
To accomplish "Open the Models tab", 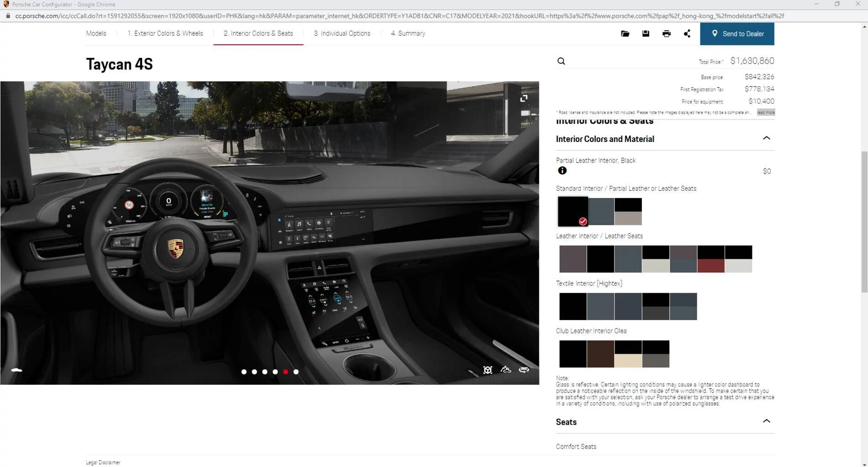I will pos(96,34).
